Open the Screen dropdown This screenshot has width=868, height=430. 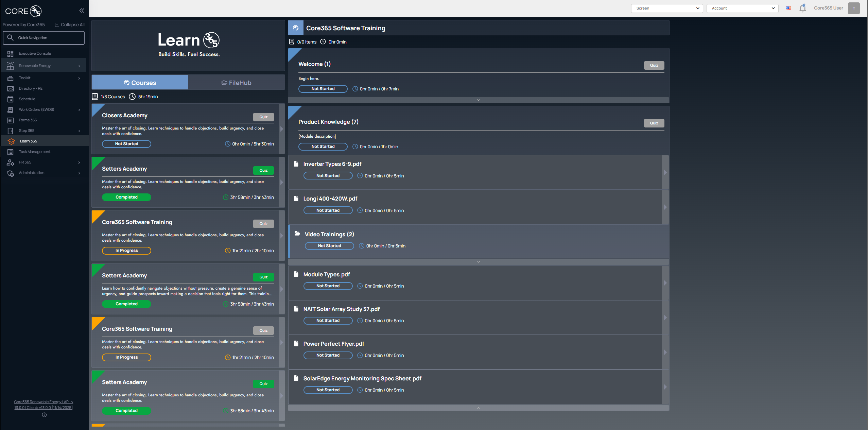pos(667,8)
